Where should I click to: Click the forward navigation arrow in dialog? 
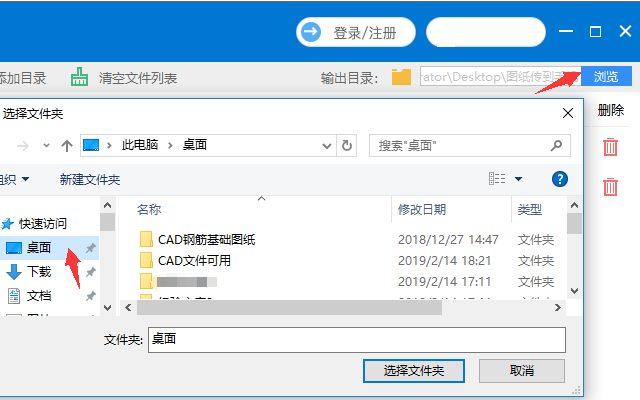(23, 145)
